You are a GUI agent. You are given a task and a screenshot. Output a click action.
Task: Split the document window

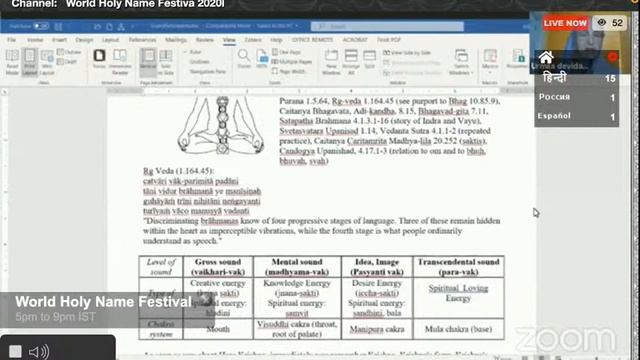tap(369, 59)
